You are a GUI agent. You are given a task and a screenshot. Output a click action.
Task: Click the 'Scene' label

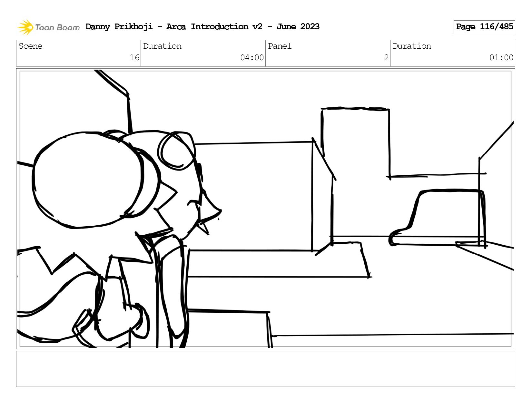(30, 46)
